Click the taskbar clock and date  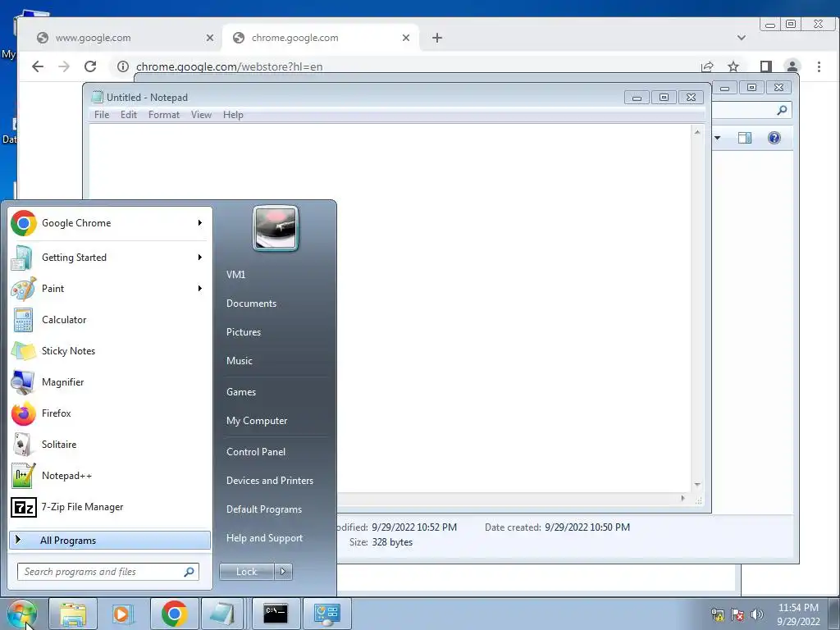[798, 614]
